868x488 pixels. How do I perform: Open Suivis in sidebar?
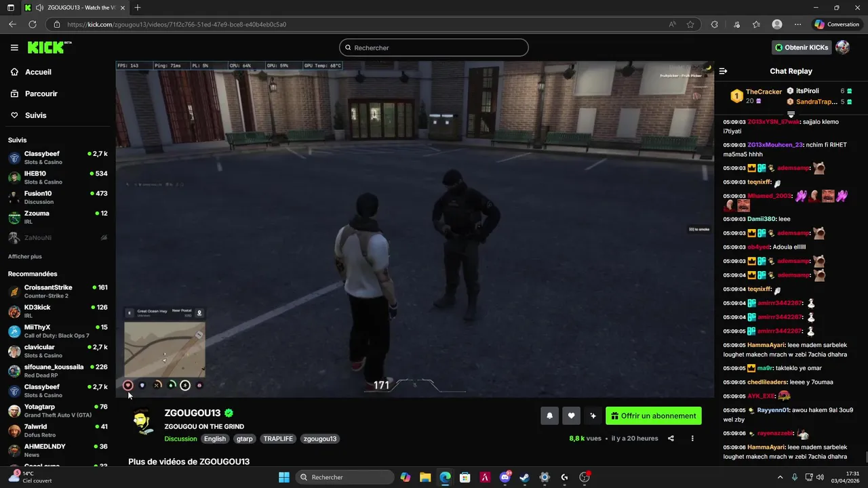tap(35, 115)
